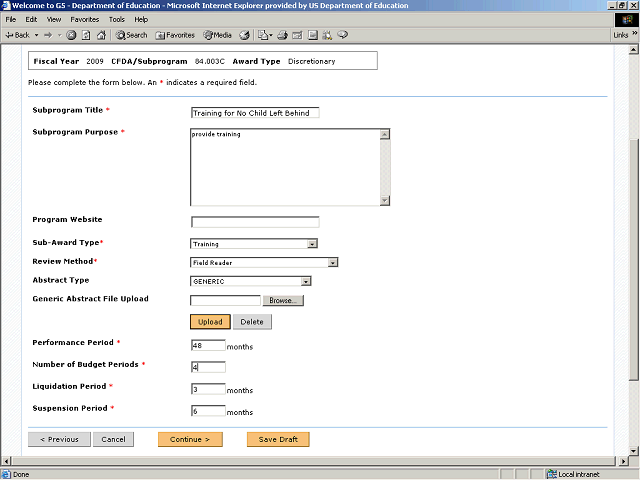Screen dimensions: 640x480
Task: Click the Edit page toolbar icon
Action: tap(298, 35)
